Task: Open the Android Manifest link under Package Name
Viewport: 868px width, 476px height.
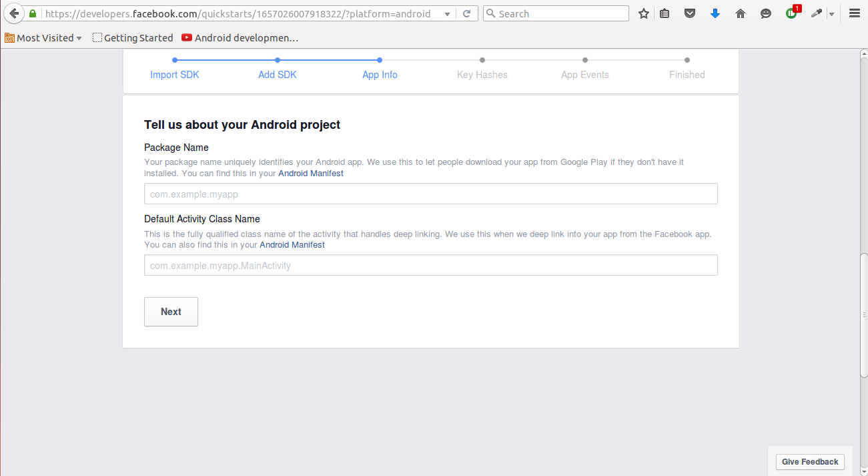Action: [x=310, y=173]
